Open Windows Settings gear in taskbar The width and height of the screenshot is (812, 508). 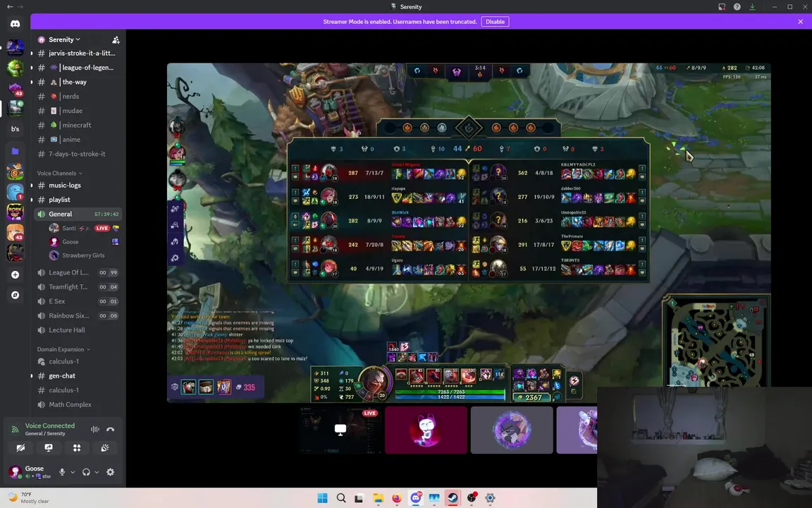[x=490, y=498]
